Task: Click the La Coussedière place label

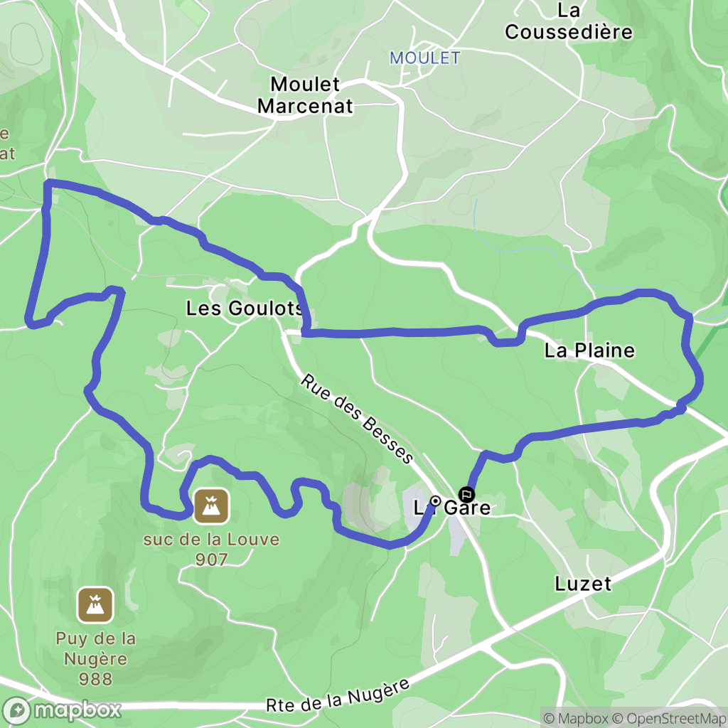Action: point(568,21)
